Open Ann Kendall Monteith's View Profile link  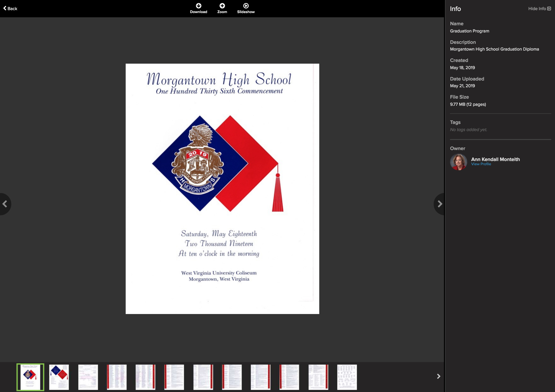pos(481,164)
